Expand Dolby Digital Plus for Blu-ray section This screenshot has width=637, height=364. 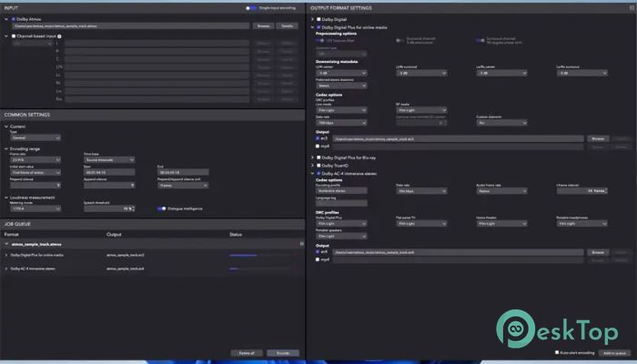tap(312, 157)
